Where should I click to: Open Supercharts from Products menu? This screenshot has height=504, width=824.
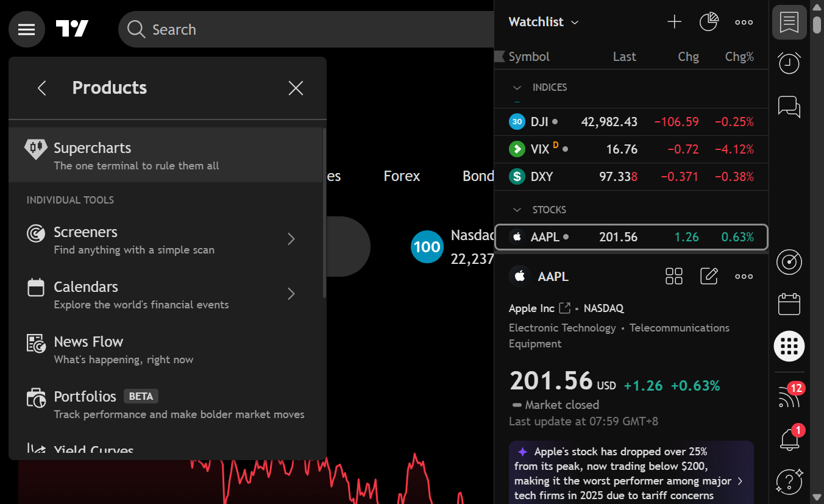[x=166, y=155]
